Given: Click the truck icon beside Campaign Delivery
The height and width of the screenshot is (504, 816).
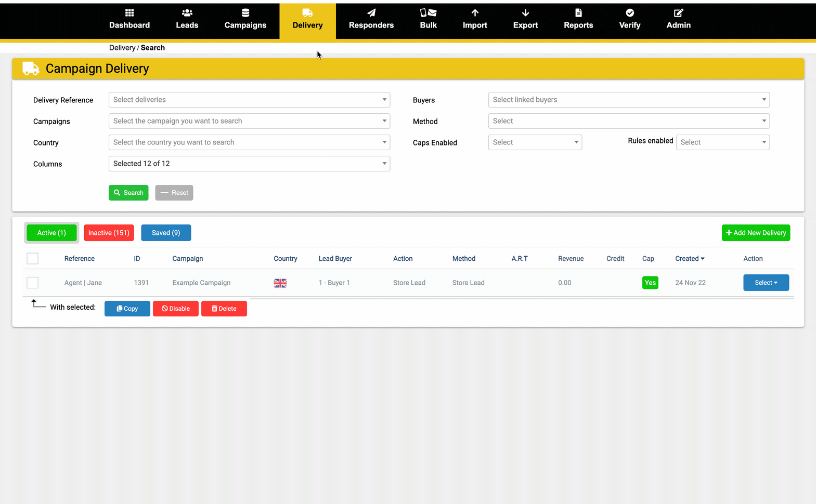Looking at the screenshot, I should (x=31, y=69).
